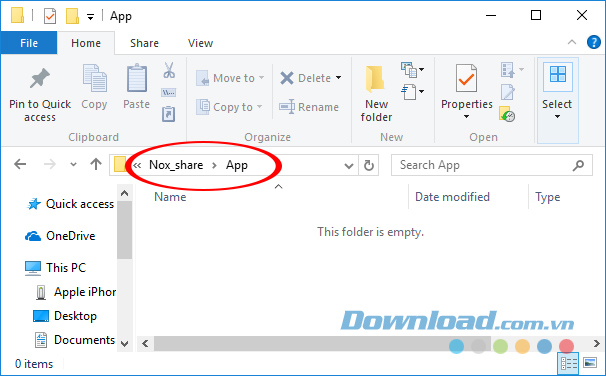This screenshot has height=376, width=606.
Task: Click App in the address breadcrumb
Action: coord(237,165)
